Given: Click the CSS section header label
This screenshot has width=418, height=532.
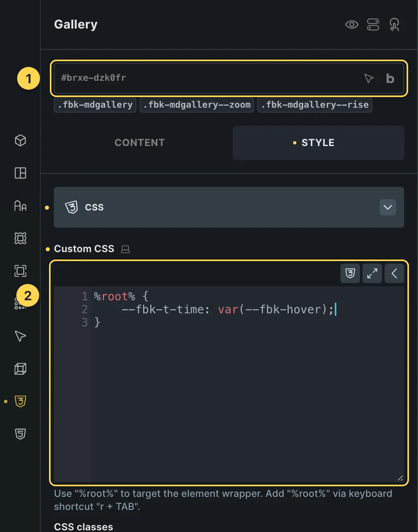Looking at the screenshot, I should point(94,207).
